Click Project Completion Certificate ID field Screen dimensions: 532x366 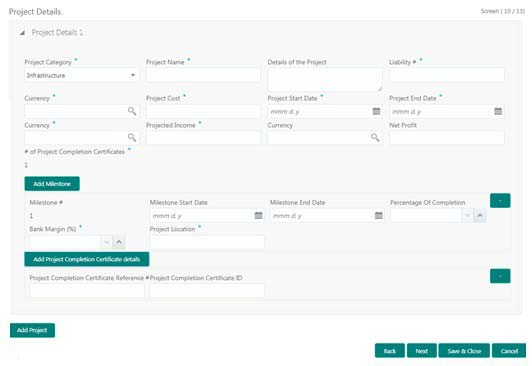pos(207,291)
